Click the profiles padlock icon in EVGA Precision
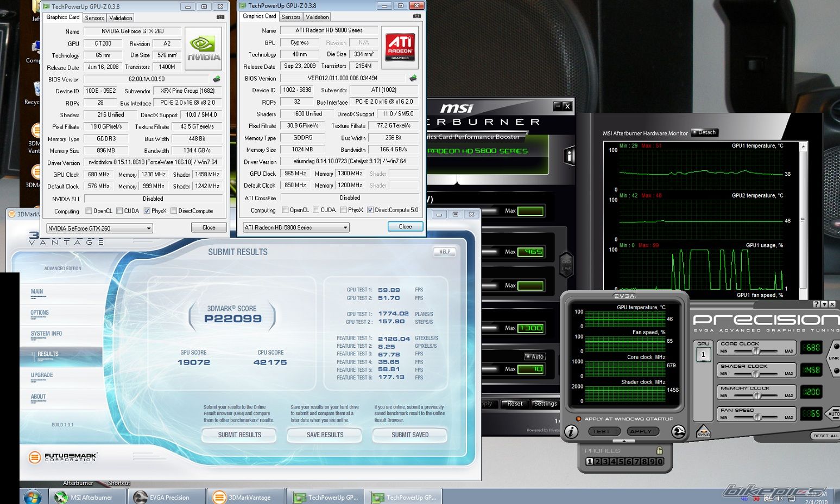 (x=659, y=450)
